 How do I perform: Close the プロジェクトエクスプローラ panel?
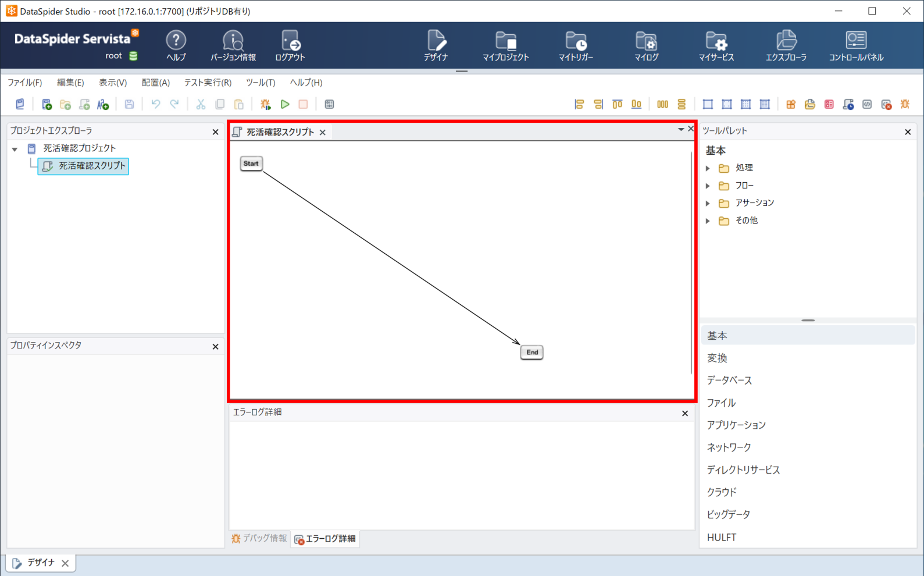tap(216, 132)
